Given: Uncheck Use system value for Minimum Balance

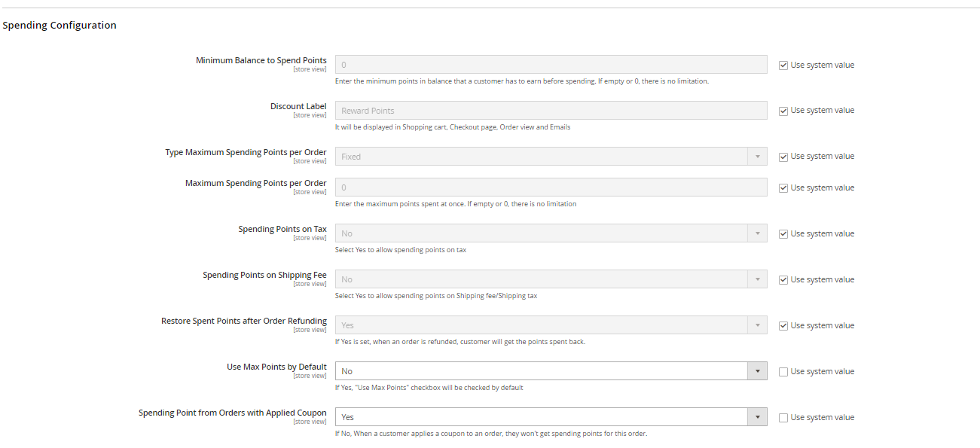Looking at the screenshot, I should pyautogui.click(x=783, y=66).
